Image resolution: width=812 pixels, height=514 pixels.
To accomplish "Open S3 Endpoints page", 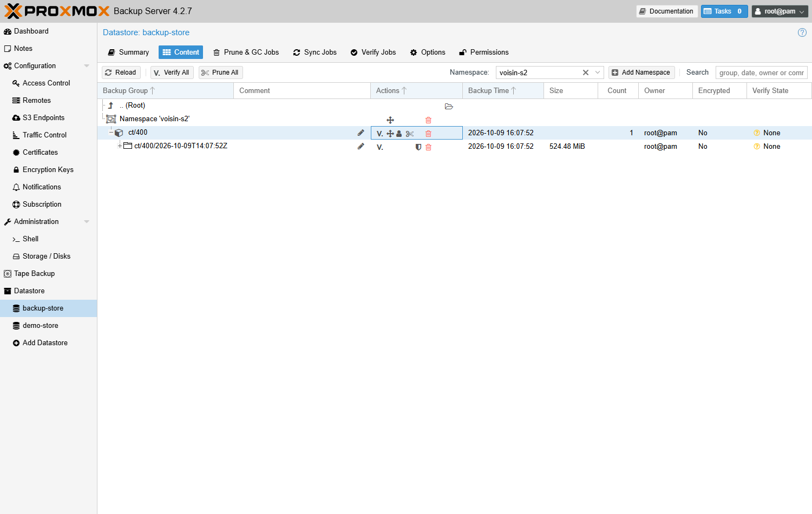I will pyautogui.click(x=48, y=118).
